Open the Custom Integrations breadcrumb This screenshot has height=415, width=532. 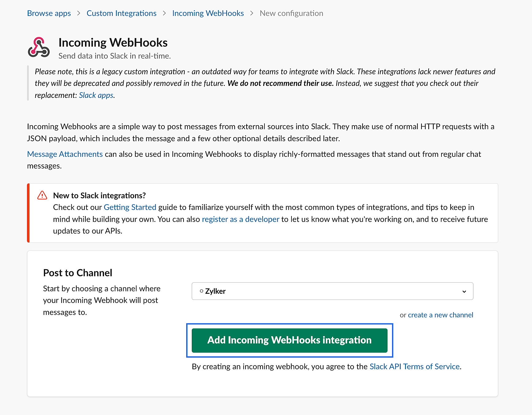(121, 13)
